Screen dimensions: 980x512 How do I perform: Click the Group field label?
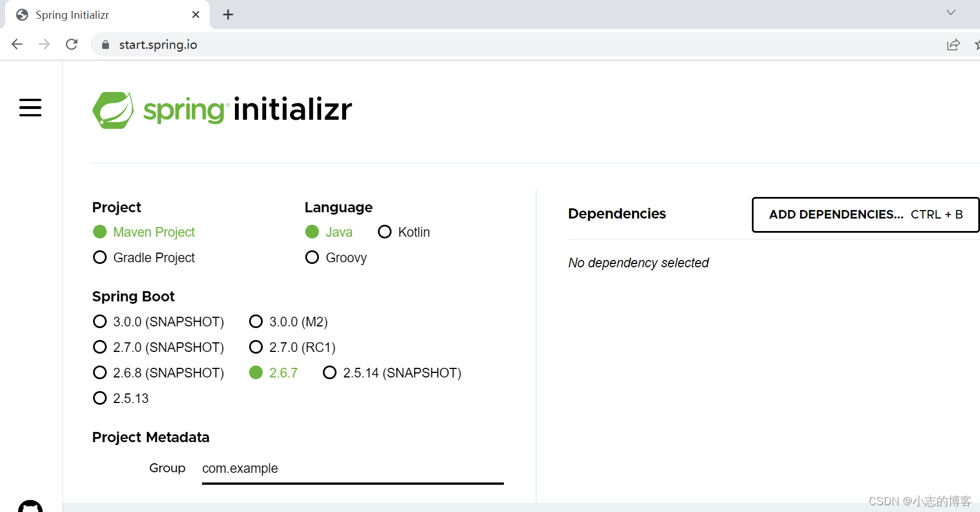point(167,468)
